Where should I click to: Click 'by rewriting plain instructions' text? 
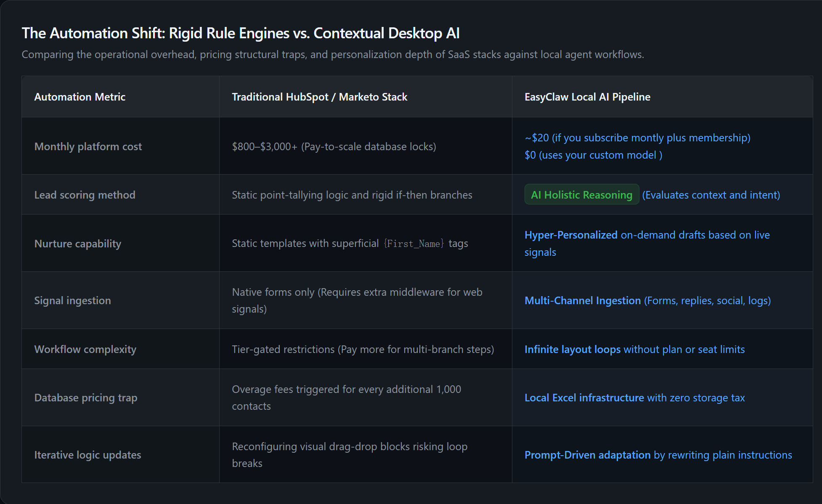(723, 455)
